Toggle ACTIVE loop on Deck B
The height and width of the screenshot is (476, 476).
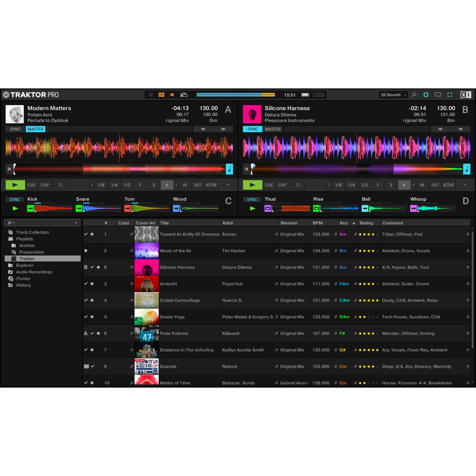[x=448, y=185]
